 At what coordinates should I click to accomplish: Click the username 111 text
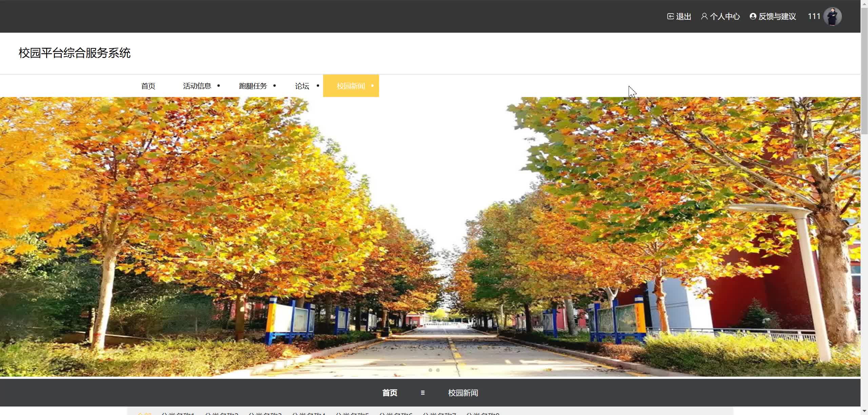(814, 16)
